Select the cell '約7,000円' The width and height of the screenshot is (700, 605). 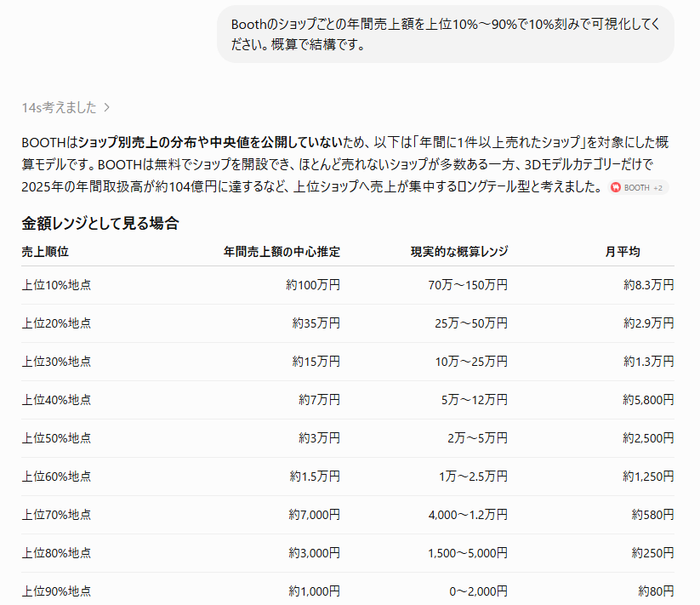pyautogui.click(x=315, y=516)
